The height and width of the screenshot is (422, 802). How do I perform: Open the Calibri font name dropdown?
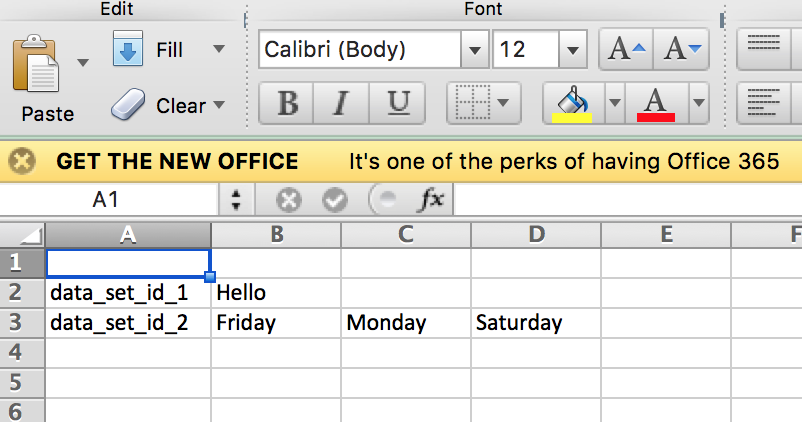[x=473, y=49]
